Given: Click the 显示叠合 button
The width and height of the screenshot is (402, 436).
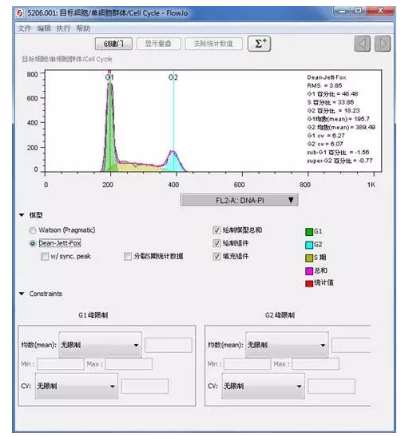Looking at the screenshot, I should click(158, 44).
